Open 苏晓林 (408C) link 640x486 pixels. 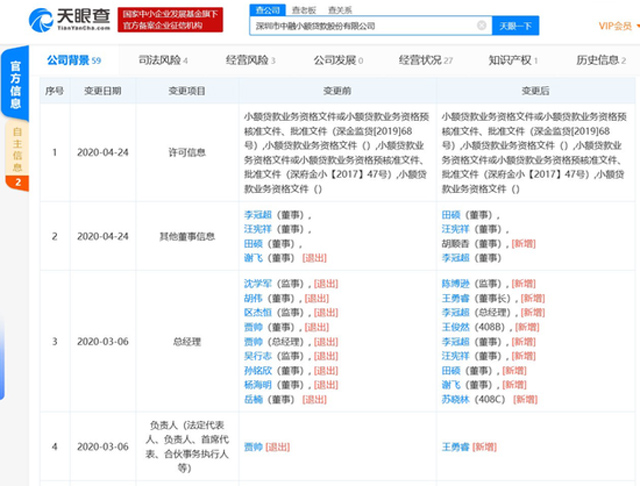[456, 399]
